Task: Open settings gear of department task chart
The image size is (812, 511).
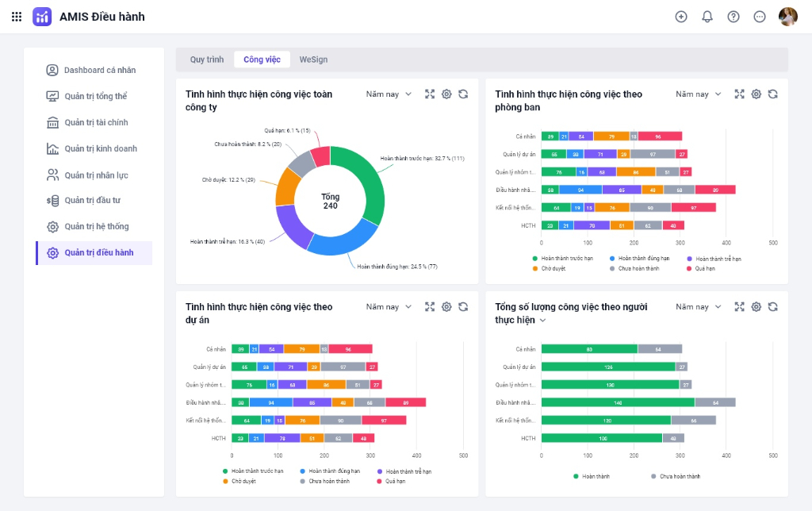Action: click(756, 94)
